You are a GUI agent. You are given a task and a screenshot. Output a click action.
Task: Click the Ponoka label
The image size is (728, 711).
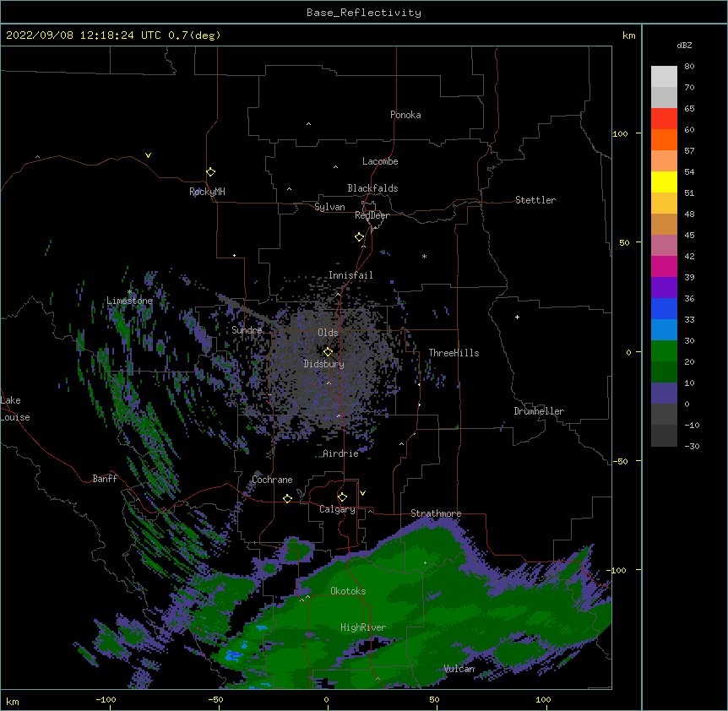pyautogui.click(x=405, y=115)
